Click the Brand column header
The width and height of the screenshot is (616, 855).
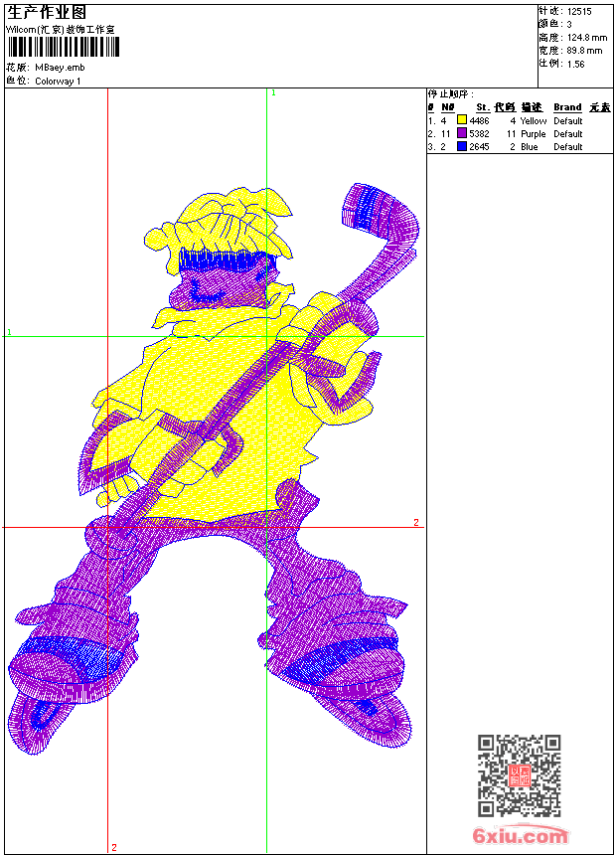[567, 107]
